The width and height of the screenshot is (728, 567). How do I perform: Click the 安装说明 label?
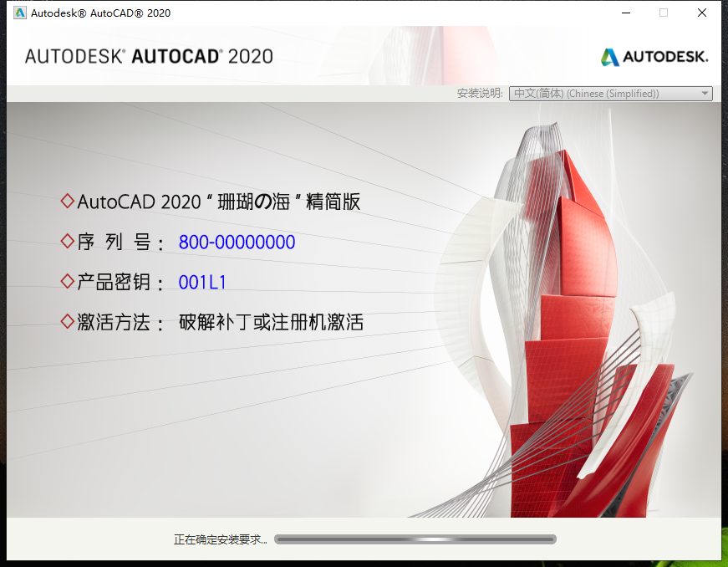coord(480,94)
